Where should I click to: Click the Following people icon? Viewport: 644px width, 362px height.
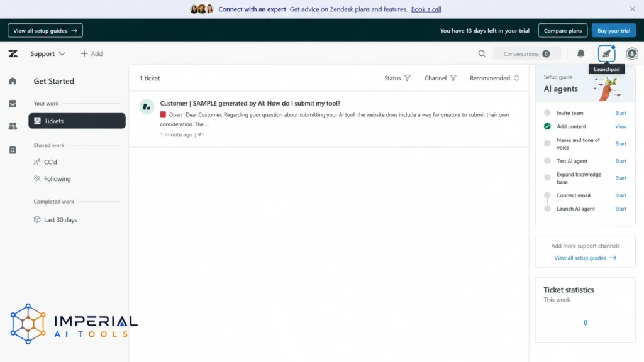coord(37,178)
